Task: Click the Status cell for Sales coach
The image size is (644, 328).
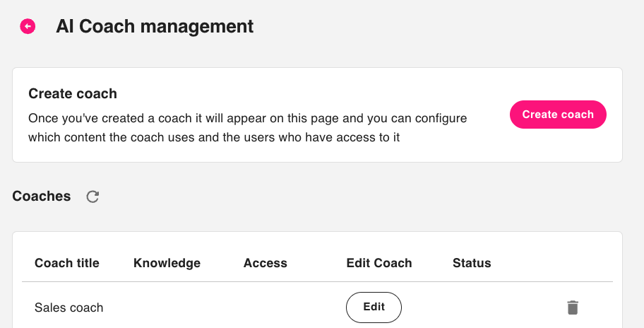Action: coord(471,307)
